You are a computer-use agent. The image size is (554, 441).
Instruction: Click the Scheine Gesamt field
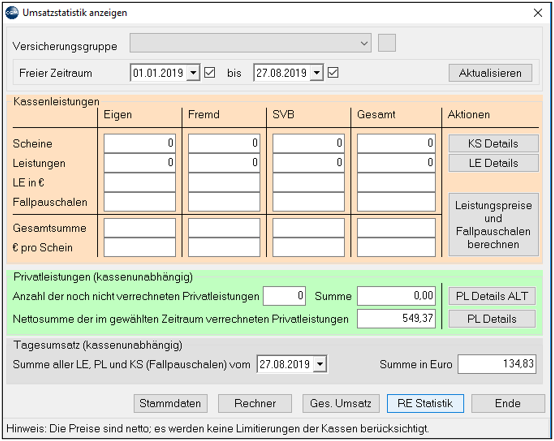tap(396, 143)
